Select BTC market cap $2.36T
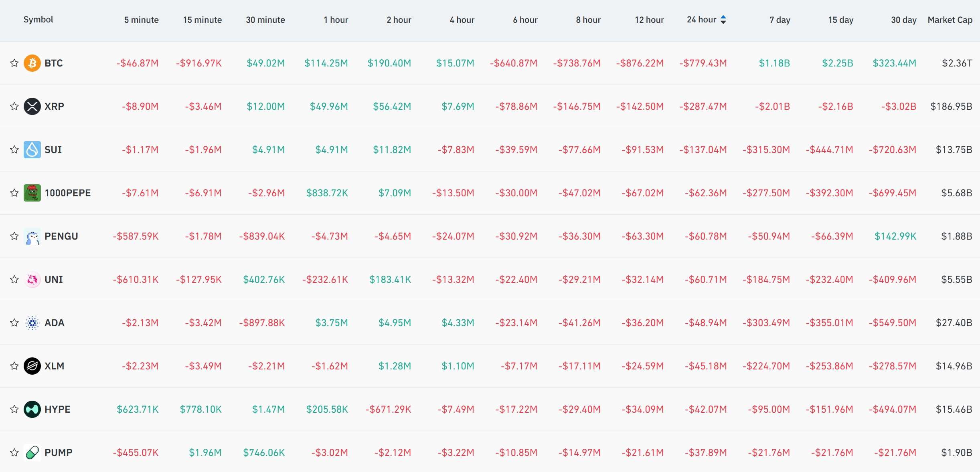 957,63
